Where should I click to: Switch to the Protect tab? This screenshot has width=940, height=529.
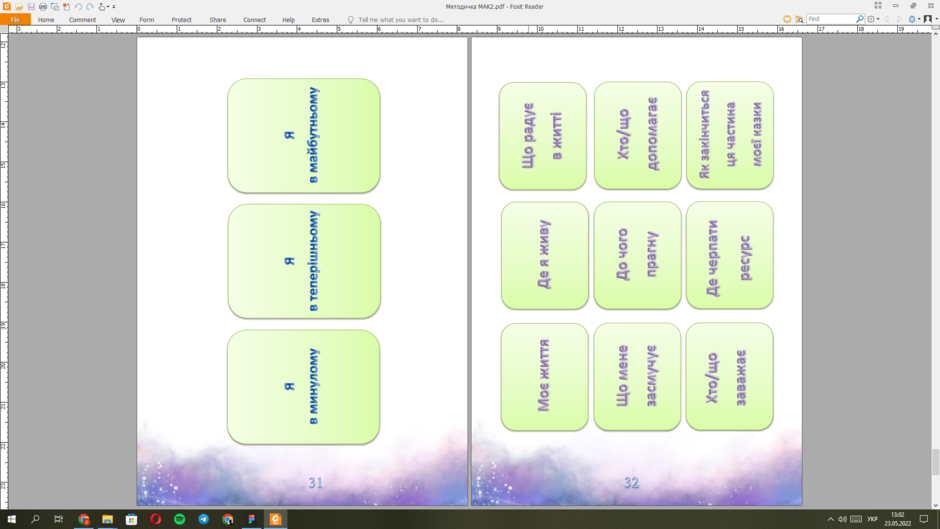[182, 20]
